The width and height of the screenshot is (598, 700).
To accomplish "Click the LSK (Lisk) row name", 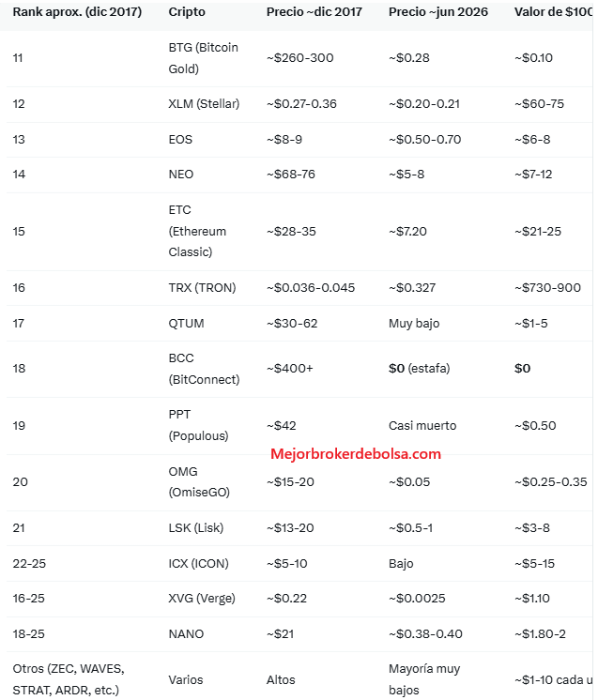I will pyautogui.click(x=195, y=528).
